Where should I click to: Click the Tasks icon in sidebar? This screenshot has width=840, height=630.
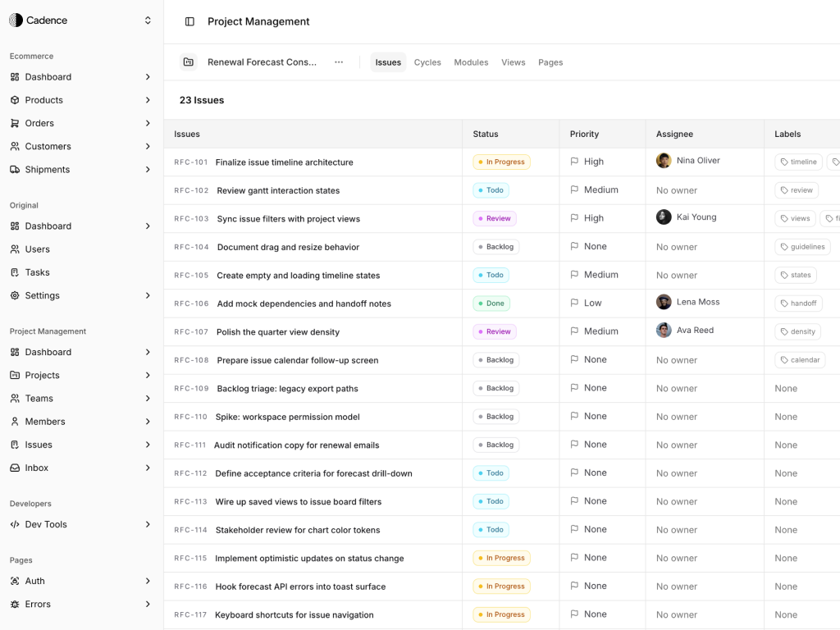(x=15, y=272)
